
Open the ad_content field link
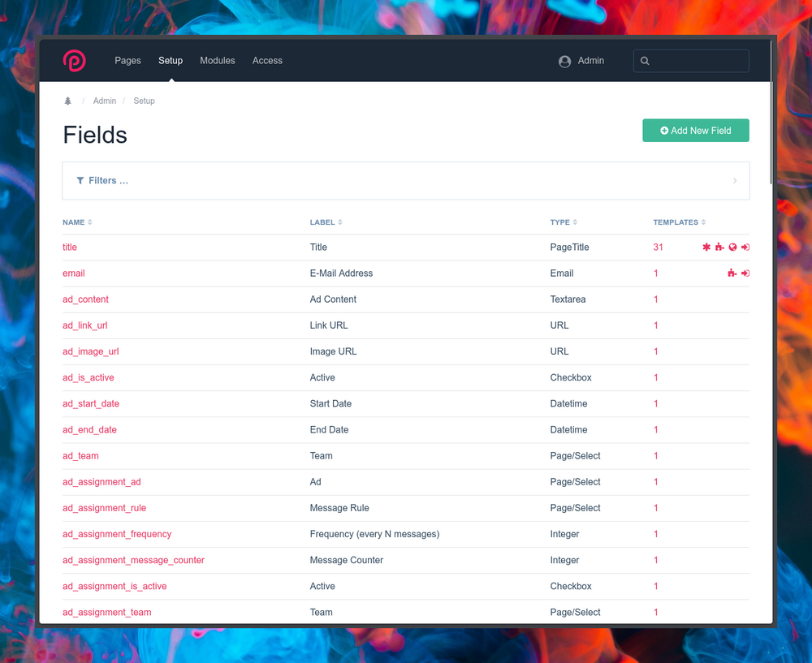(85, 299)
